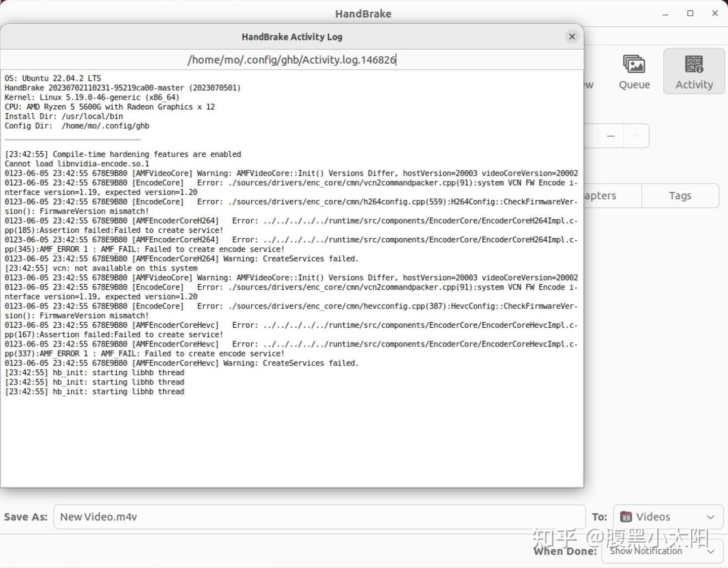Select the line 'Cannot load libnvidia-encode.so.1'
This screenshot has width=728, height=568.
(x=76, y=163)
